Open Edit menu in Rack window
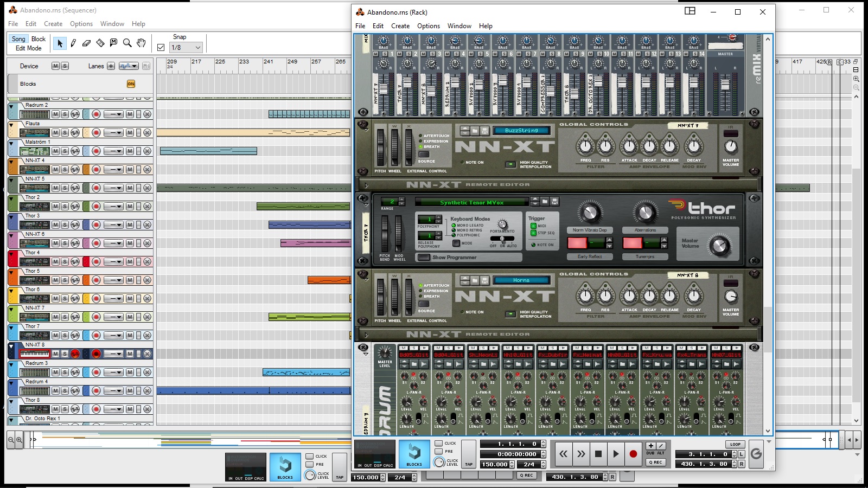 tap(378, 26)
